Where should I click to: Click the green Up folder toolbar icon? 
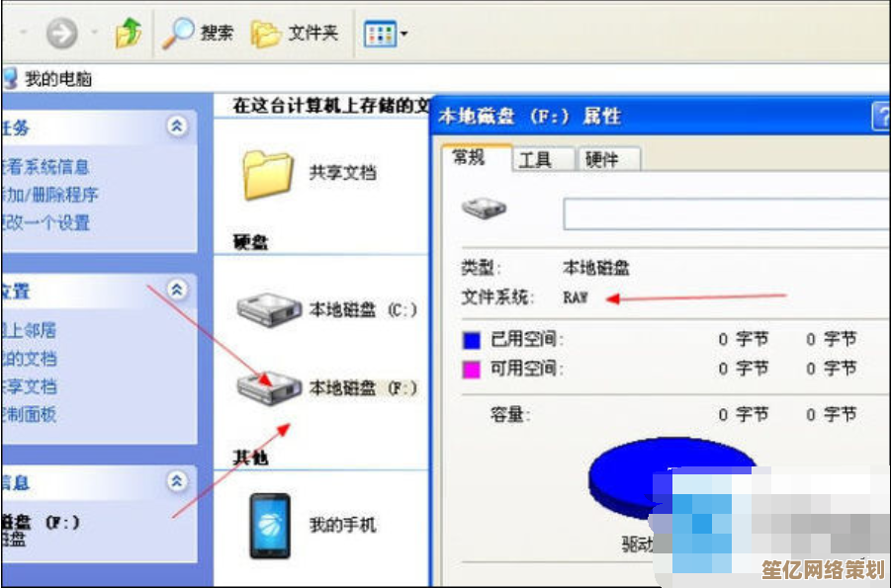click(129, 33)
